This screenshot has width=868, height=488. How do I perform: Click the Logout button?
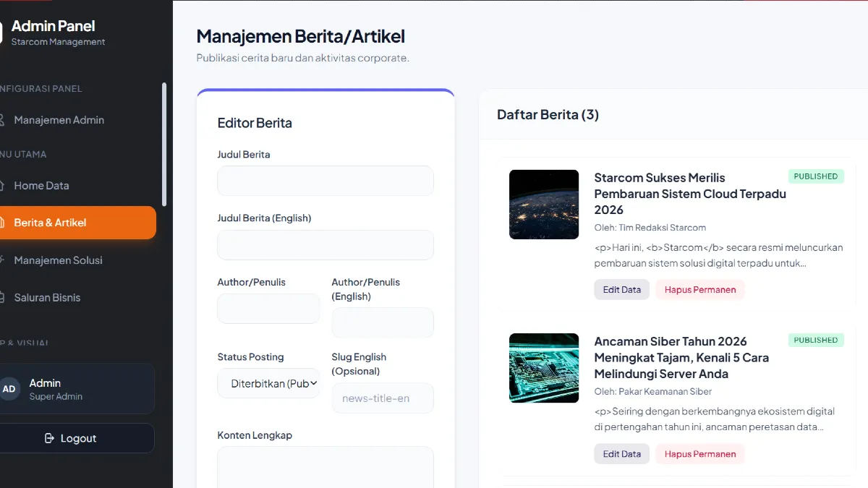pyautogui.click(x=77, y=438)
